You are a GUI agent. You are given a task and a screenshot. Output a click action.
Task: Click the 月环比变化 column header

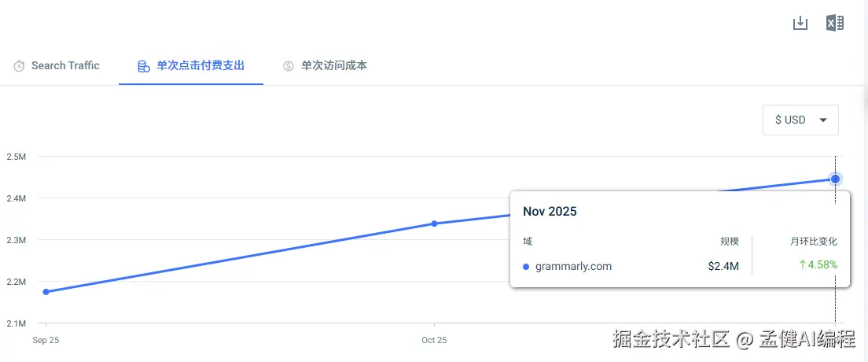pyautogui.click(x=813, y=242)
